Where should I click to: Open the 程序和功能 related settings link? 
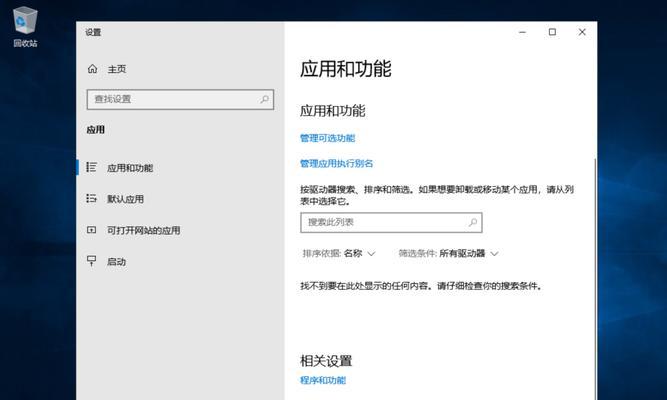323,380
